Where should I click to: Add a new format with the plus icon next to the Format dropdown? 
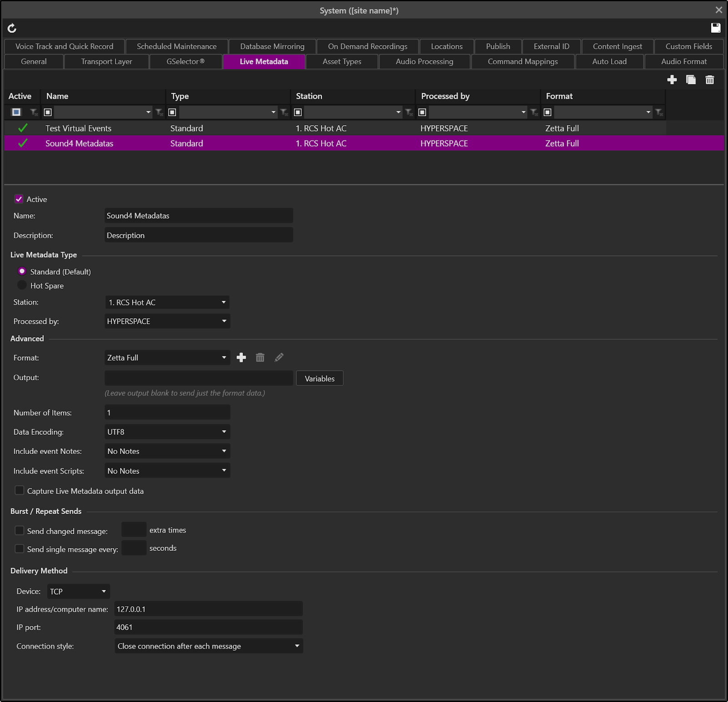(x=241, y=358)
